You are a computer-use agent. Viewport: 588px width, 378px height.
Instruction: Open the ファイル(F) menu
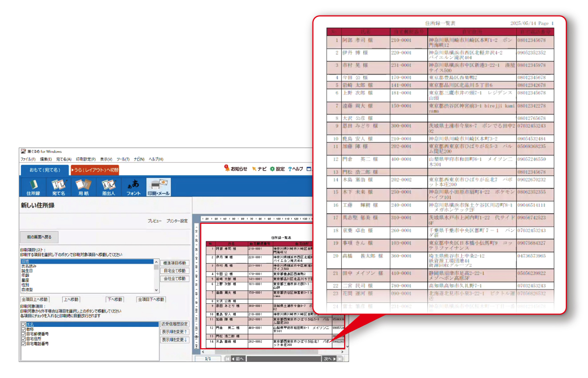pos(28,159)
